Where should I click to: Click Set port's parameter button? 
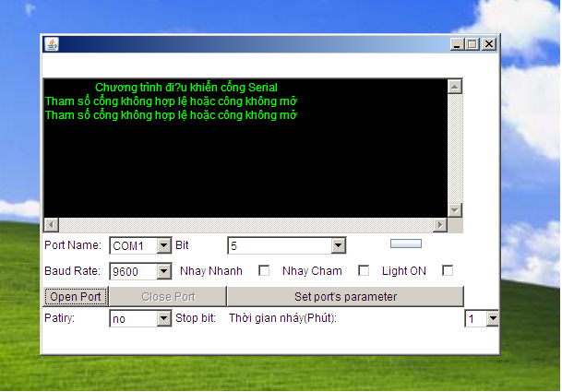345,297
